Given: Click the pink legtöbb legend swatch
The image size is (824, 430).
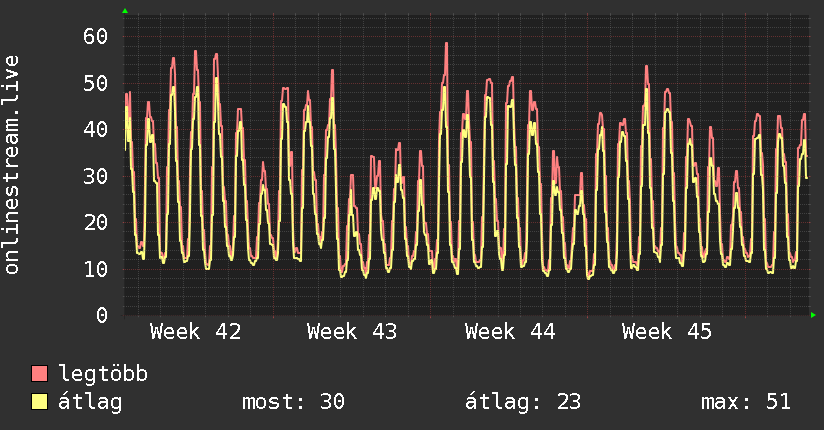Looking at the screenshot, I should click(x=39, y=374).
